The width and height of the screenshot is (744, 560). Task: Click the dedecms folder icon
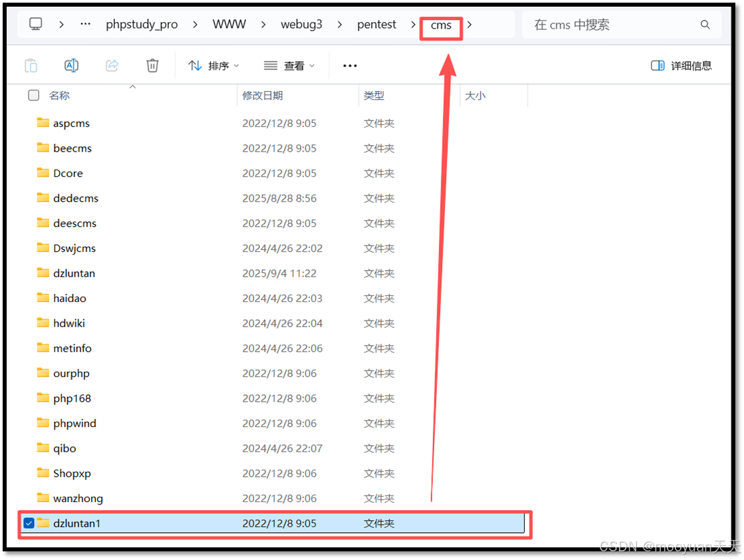pos(43,198)
